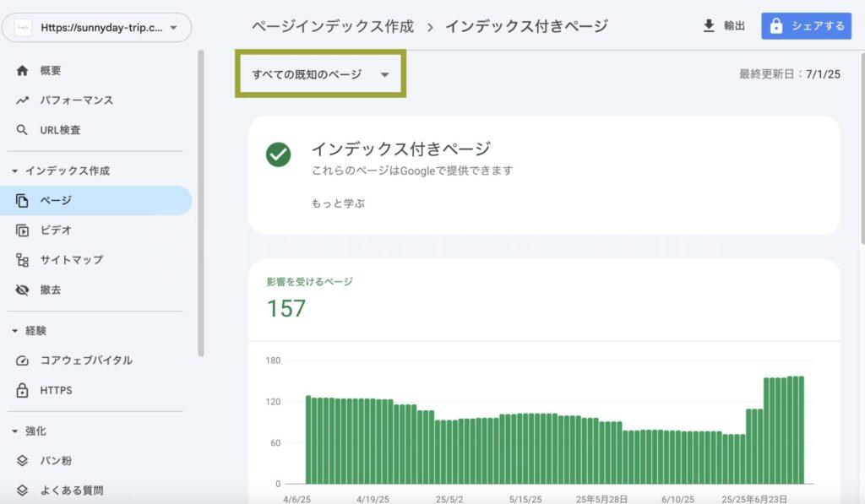Click the 撤去 crossed-eye icon
Image resolution: width=865 pixels, height=504 pixels.
tap(23, 290)
